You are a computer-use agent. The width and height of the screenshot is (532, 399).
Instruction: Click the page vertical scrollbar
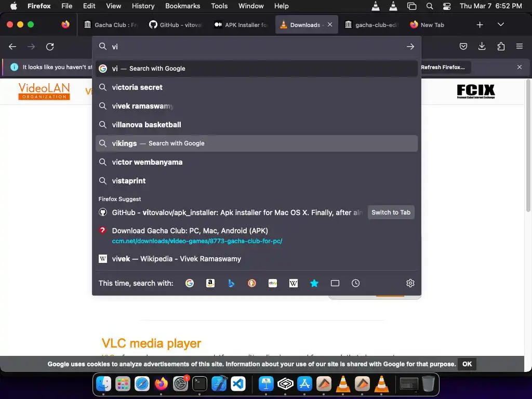click(528, 146)
